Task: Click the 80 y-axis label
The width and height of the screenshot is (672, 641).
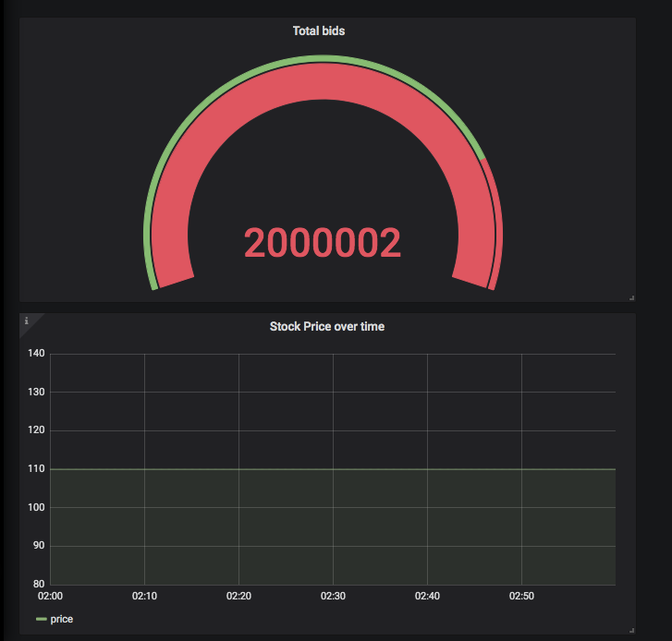Action: tap(38, 584)
